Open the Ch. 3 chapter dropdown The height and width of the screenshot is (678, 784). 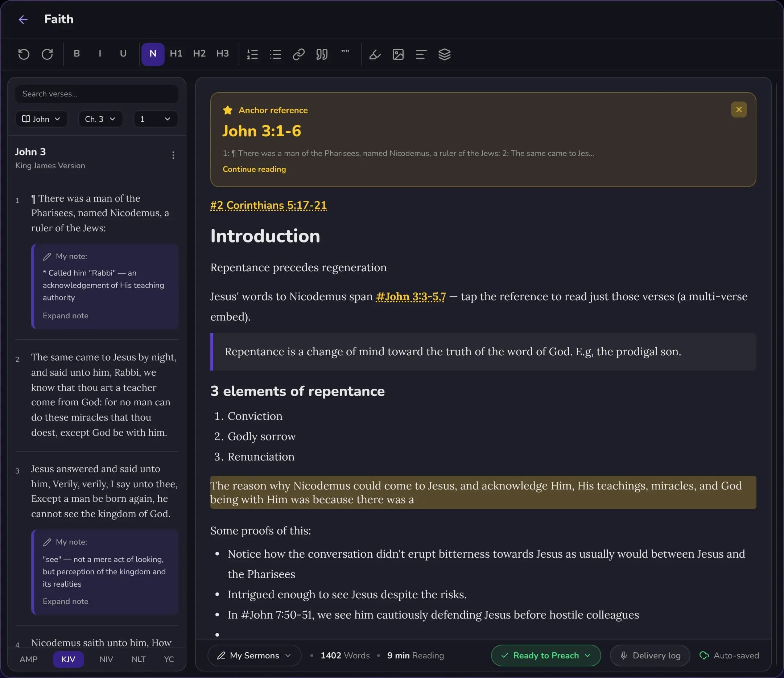[100, 119]
